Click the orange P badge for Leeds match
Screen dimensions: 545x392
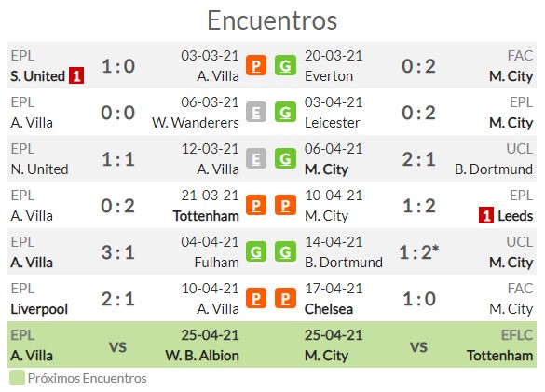285,205
